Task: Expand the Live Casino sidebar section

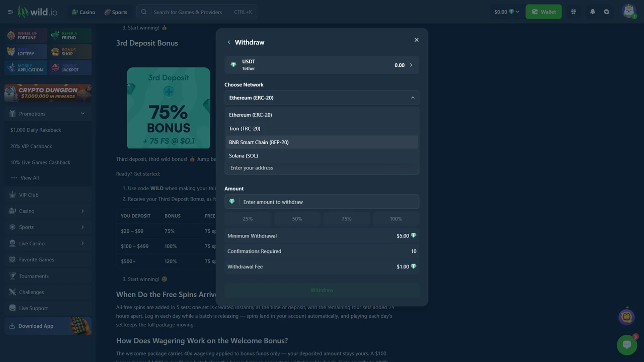Action: (x=48, y=243)
